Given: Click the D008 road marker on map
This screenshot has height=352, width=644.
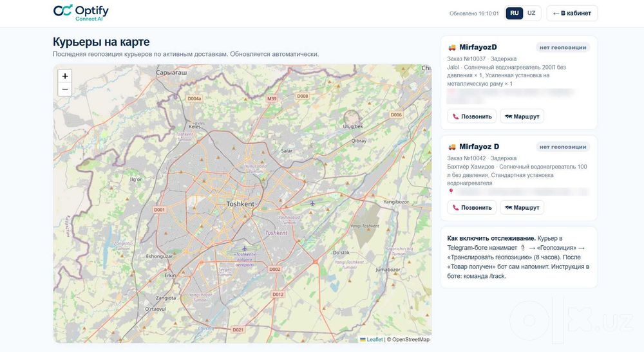Looking at the screenshot, I should (302, 96).
